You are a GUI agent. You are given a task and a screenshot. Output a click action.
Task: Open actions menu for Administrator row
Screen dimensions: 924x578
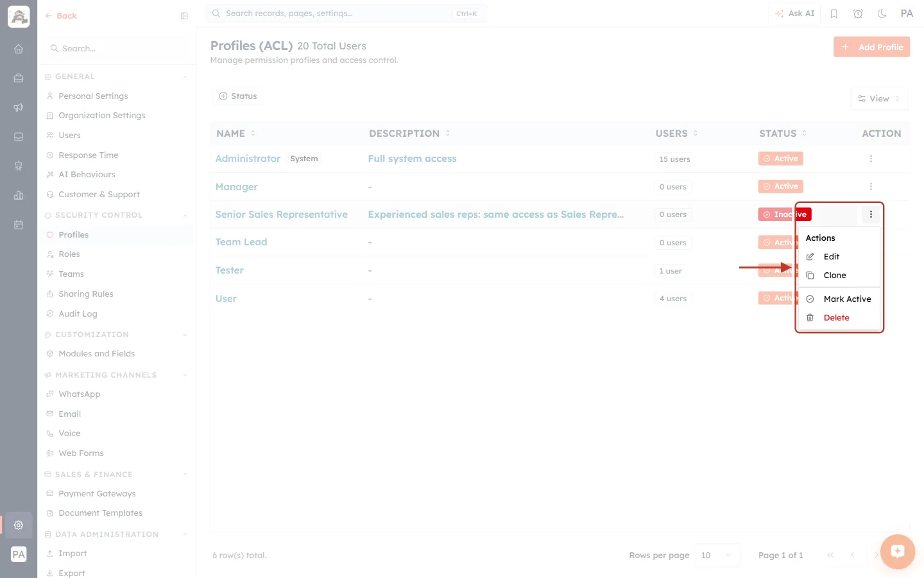871,159
